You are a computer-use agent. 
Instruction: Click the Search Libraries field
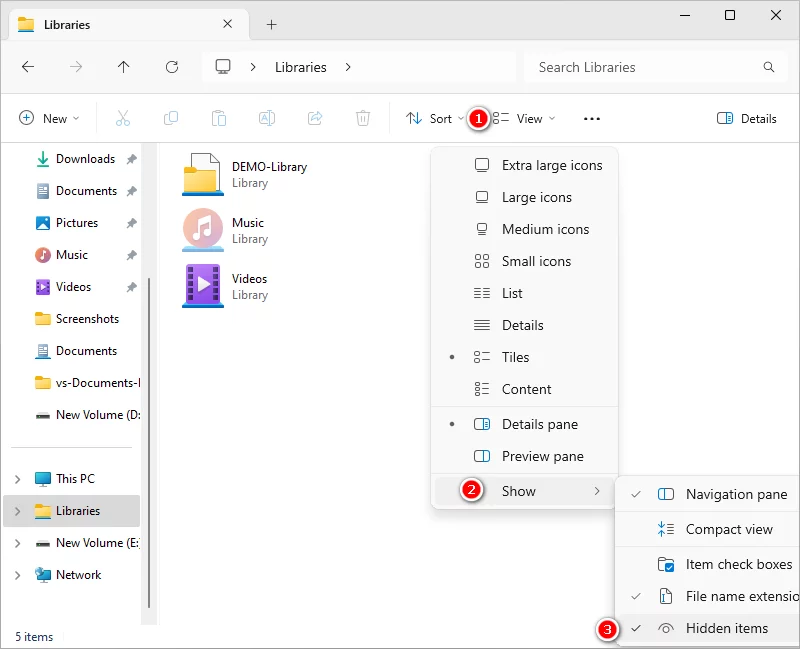pos(656,67)
